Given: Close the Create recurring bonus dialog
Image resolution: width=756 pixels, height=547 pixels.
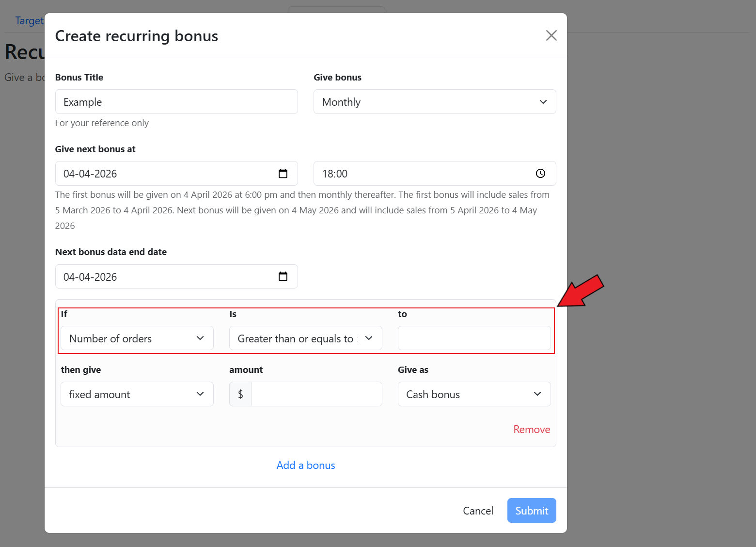Looking at the screenshot, I should (551, 35).
